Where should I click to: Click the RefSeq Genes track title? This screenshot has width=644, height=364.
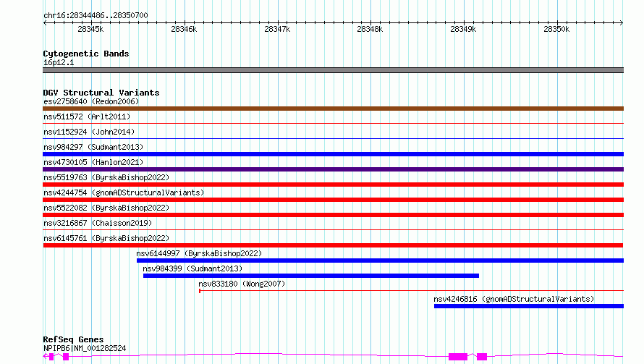73,339
